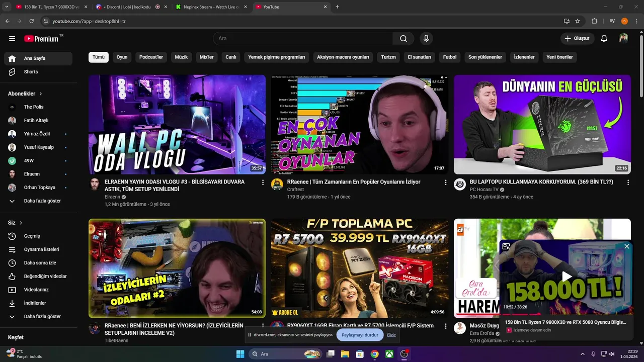The width and height of the screenshot is (644, 362).
Task: Start voice search with microphone icon
Action: coord(426,39)
